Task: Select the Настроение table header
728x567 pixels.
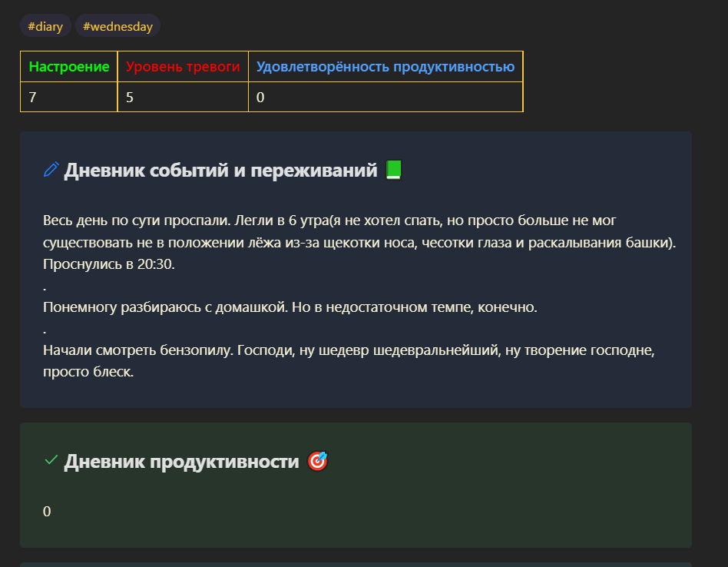Action: (x=68, y=66)
